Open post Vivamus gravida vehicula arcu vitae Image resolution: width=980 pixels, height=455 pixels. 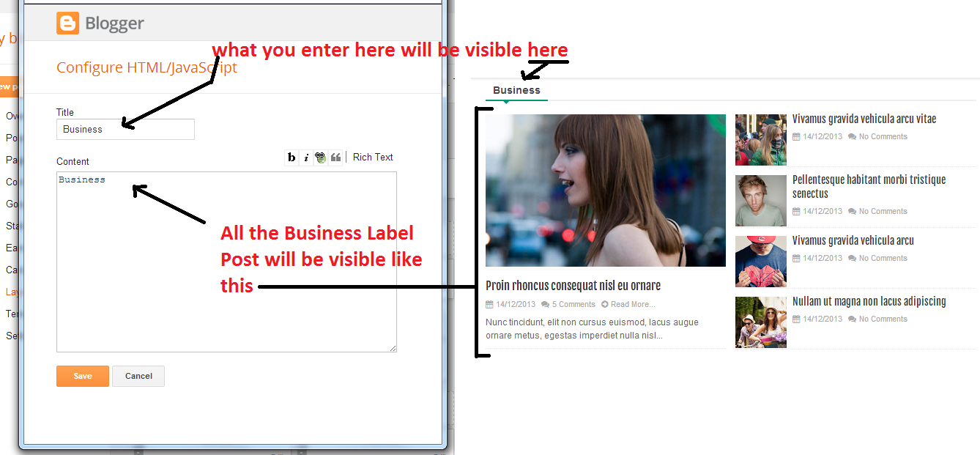pyautogui.click(x=864, y=119)
